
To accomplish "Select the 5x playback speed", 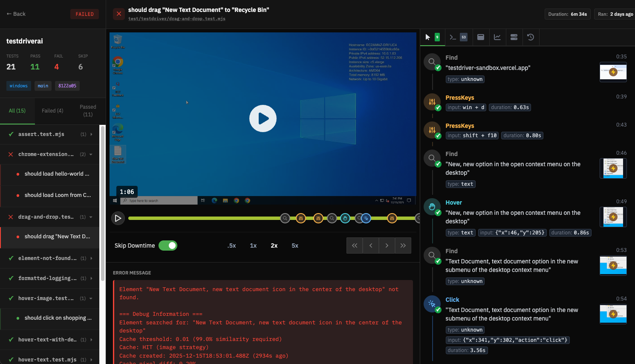I will (x=295, y=246).
